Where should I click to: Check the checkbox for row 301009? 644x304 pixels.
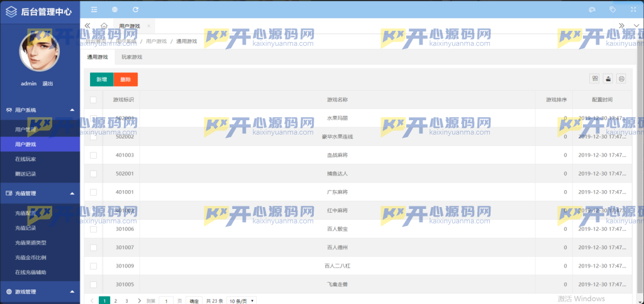93,266
